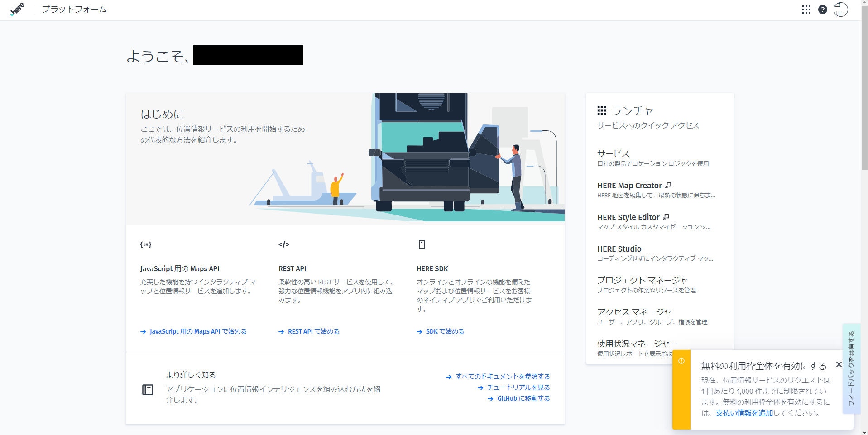Click the REST API code brackets icon
Image resolution: width=868 pixels, height=435 pixels.
(x=284, y=244)
